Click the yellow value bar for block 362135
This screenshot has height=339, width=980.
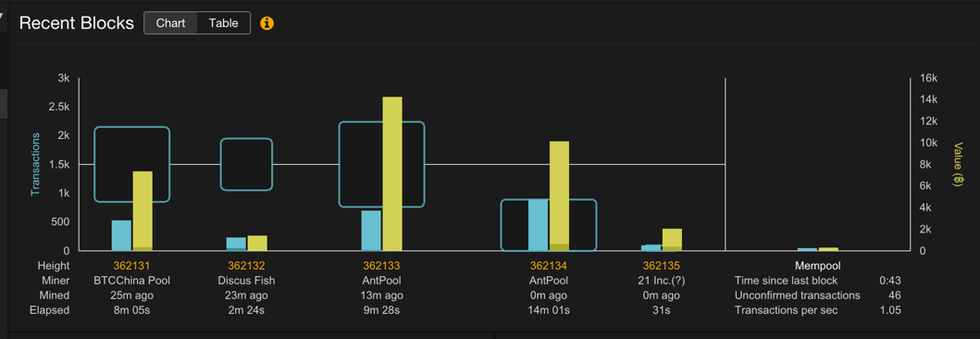(x=672, y=240)
